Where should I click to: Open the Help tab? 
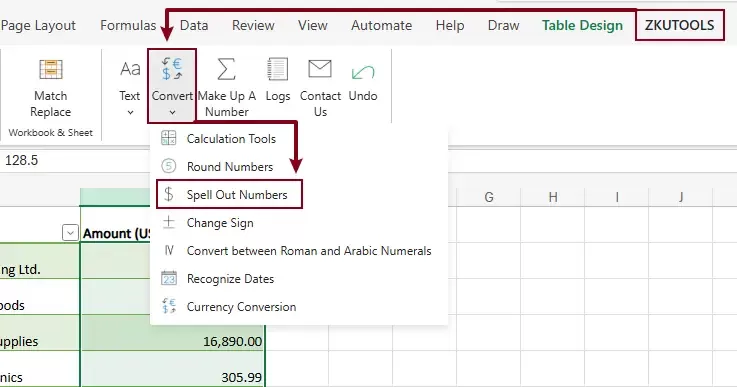450,25
